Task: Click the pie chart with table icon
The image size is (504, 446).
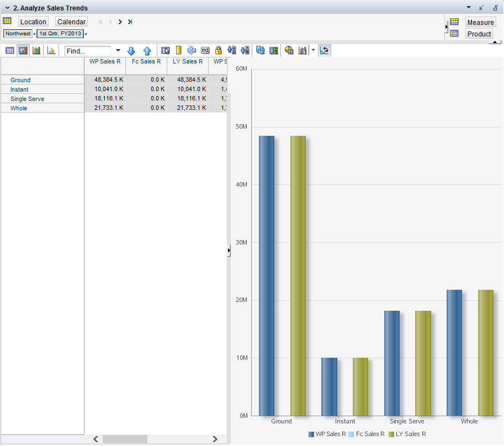Action: 289,50
